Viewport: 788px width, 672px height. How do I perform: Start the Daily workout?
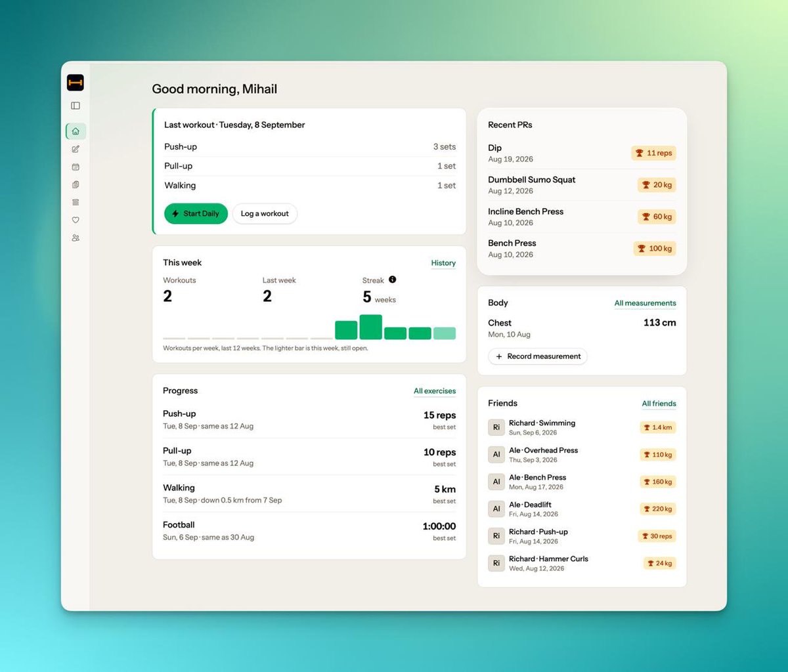[x=196, y=214]
